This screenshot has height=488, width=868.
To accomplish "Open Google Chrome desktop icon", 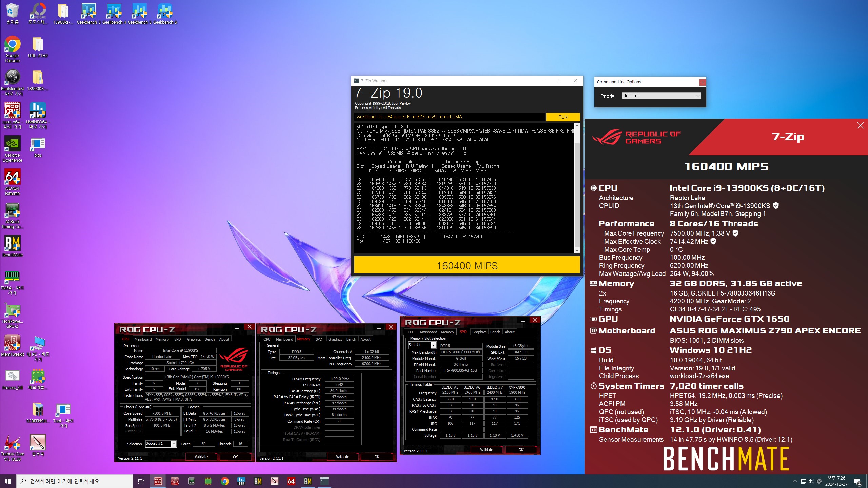I will (x=13, y=49).
